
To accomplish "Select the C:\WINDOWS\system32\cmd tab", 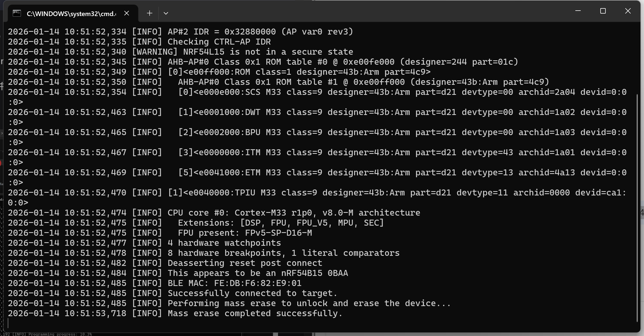I will [71, 14].
